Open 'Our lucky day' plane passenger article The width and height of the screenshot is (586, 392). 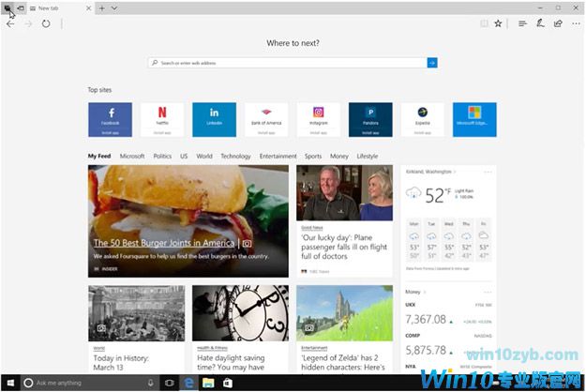pyautogui.click(x=344, y=247)
